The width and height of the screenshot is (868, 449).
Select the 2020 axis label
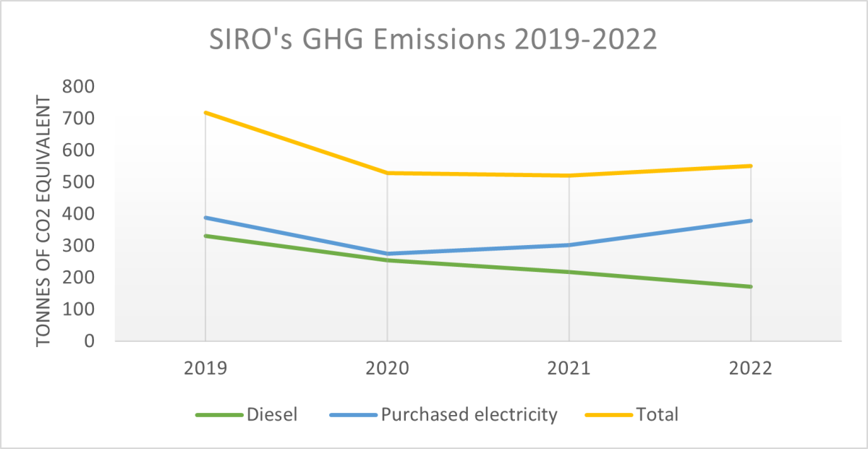[387, 368]
